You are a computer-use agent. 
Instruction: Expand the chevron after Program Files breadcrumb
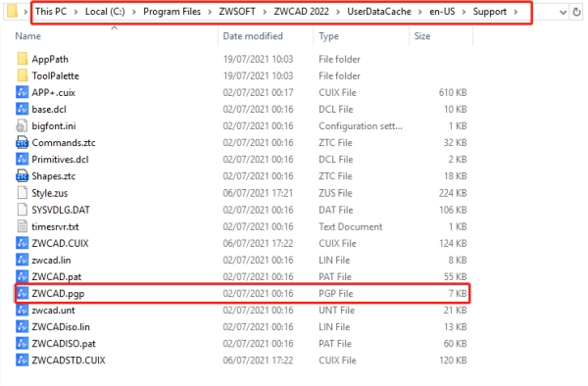(x=210, y=12)
